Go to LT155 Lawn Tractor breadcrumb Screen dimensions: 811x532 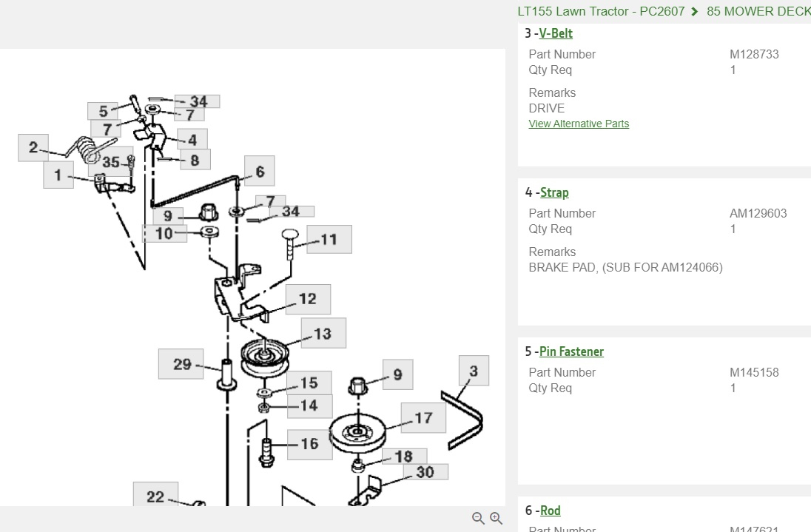coord(601,11)
